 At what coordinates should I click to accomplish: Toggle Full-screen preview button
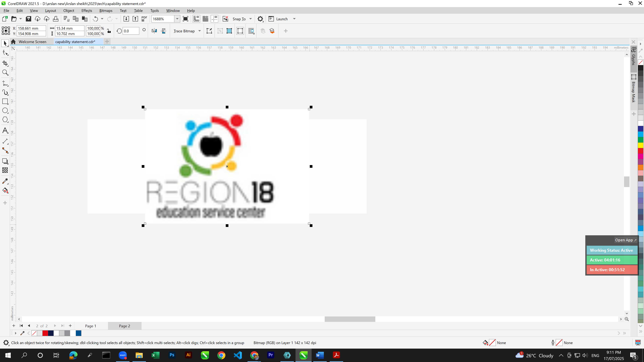pos(185,19)
